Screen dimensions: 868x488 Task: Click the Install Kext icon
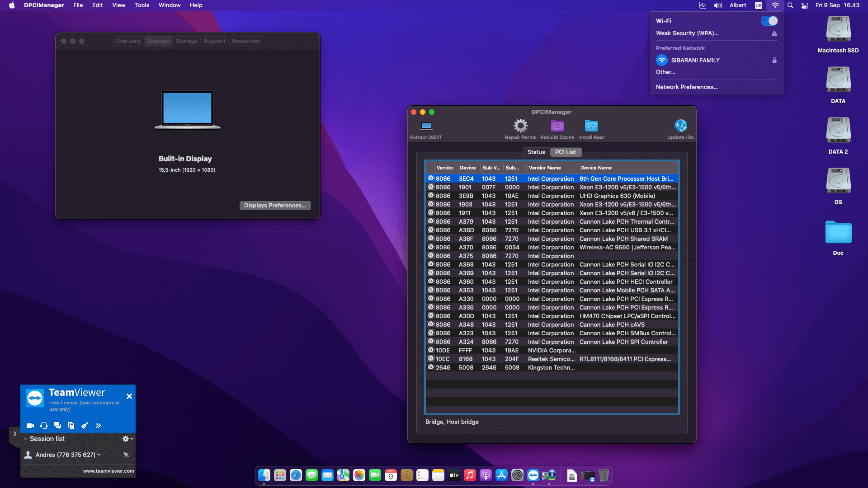click(x=591, y=126)
